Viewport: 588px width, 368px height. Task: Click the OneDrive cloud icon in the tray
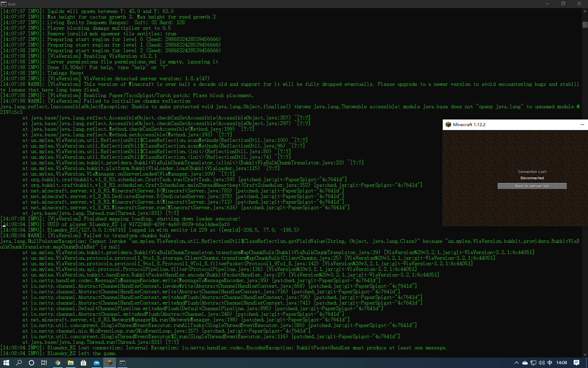[525, 363]
